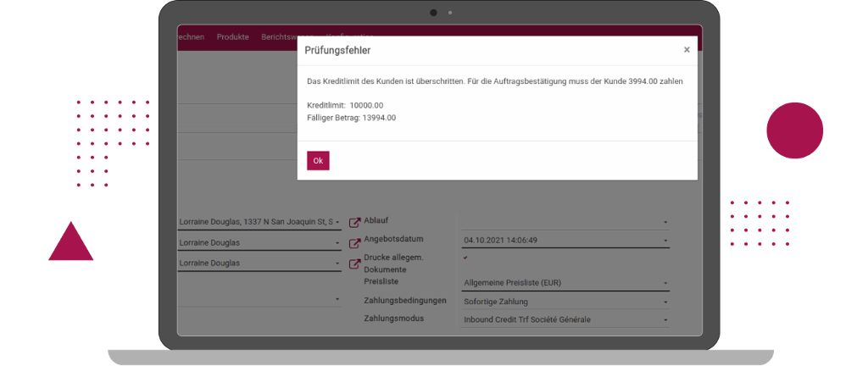Open the empty dropdown below the Lorraine Douglas fields
The image size is (868, 366).
(337, 299)
